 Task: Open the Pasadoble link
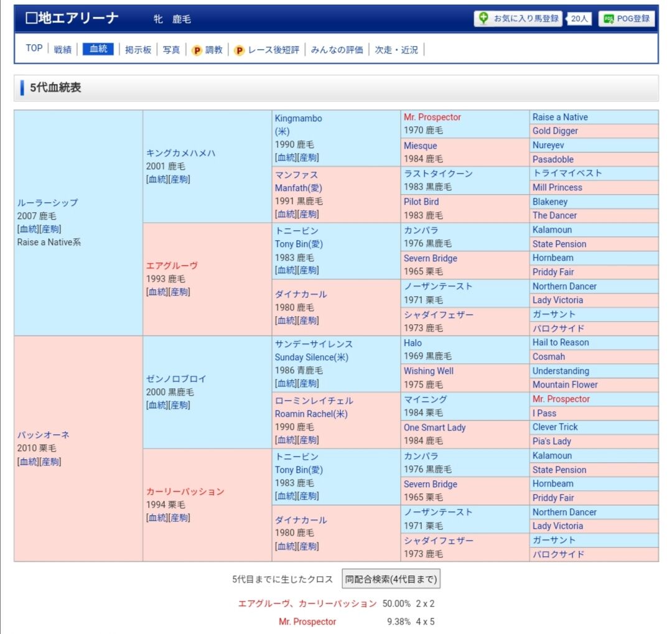click(x=553, y=159)
